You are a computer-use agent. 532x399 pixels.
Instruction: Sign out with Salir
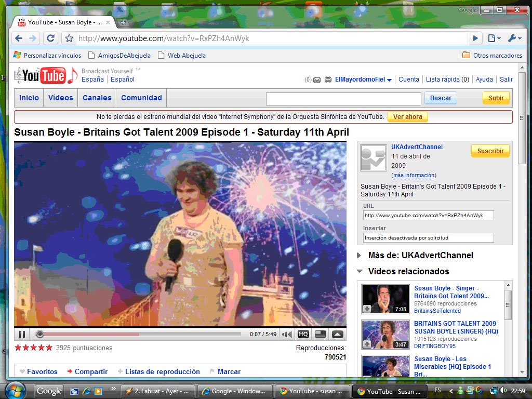pyautogui.click(x=506, y=79)
